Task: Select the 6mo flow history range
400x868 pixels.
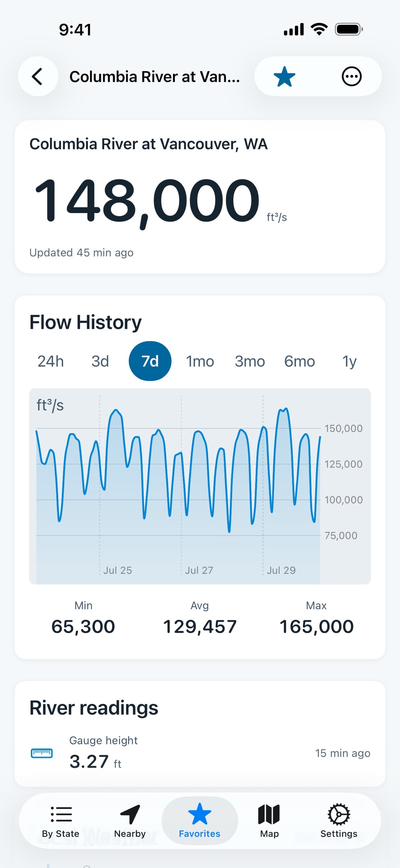Action: (300, 361)
